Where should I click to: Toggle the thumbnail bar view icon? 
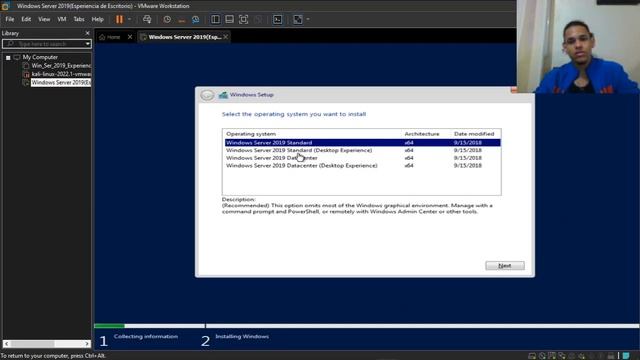pyautogui.click(x=229, y=19)
